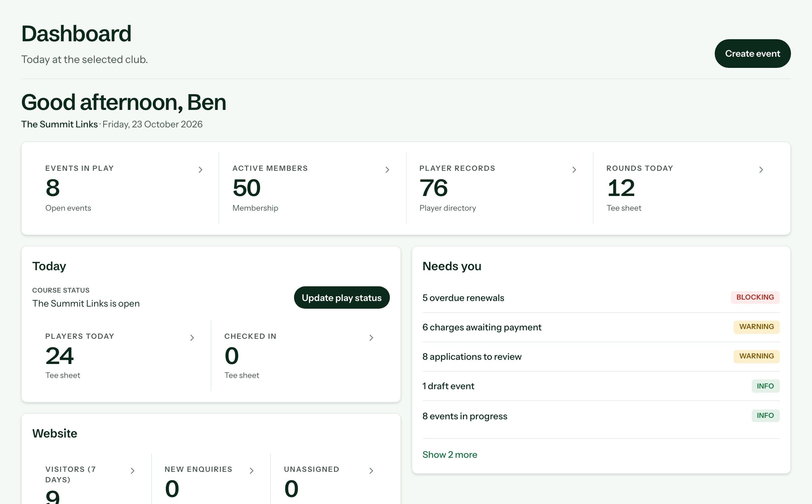
Task: Click the Create event button
Action: pyautogui.click(x=752, y=54)
